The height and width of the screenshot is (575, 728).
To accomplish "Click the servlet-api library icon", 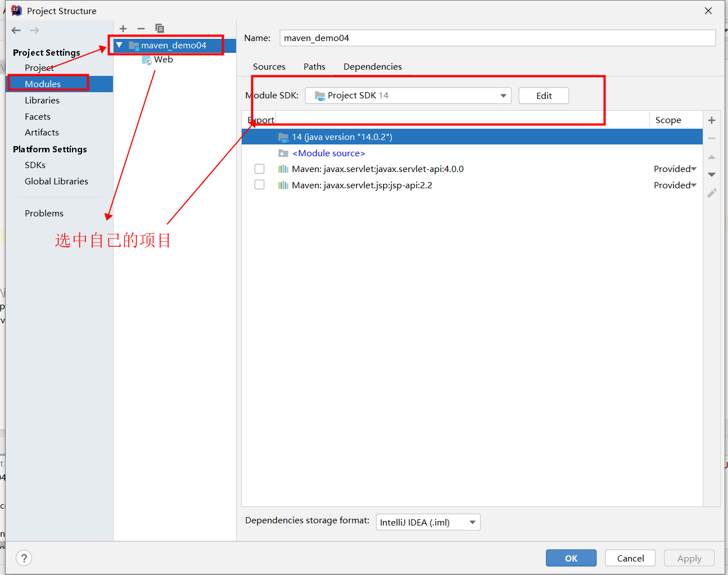I will [283, 169].
